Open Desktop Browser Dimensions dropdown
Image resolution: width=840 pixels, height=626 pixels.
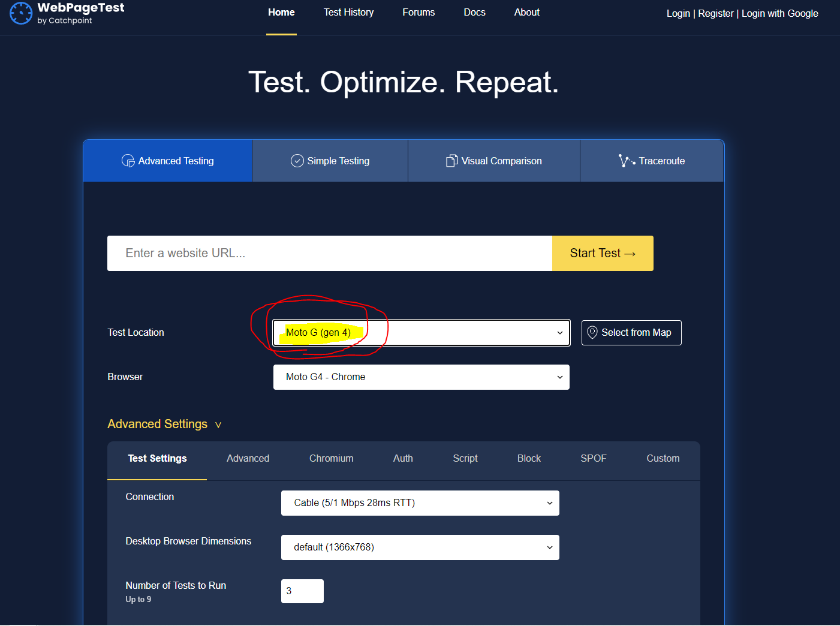pos(420,547)
